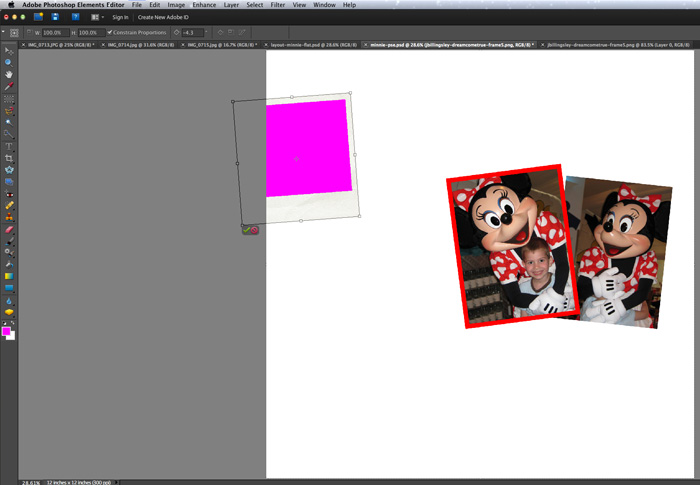Select the Spot Healing Brush tool
This screenshot has height=485, width=700.
(x=8, y=205)
